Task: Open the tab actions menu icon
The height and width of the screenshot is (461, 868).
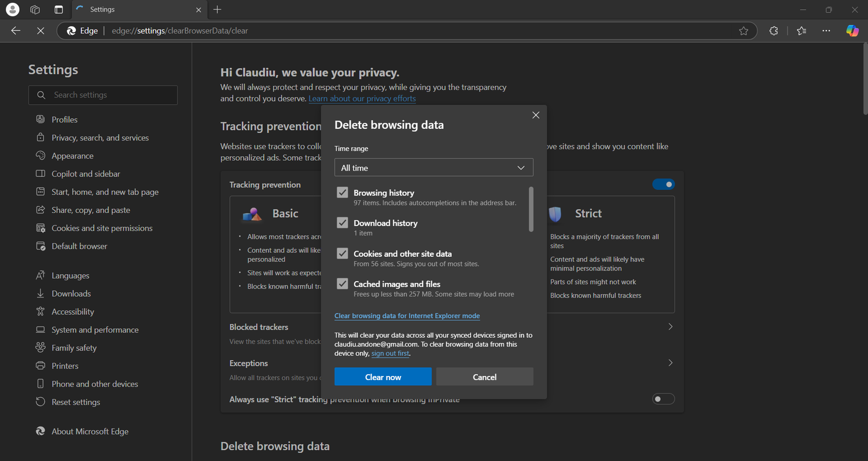Action: click(x=58, y=9)
